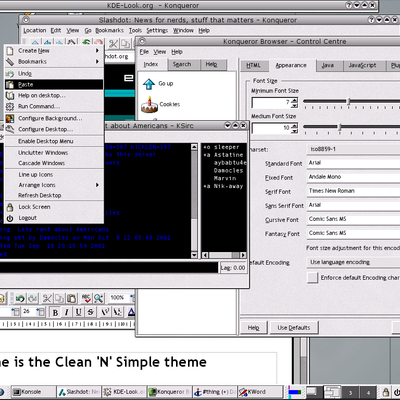
Task: Expand the Create New submenu
Action: coord(54,51)
